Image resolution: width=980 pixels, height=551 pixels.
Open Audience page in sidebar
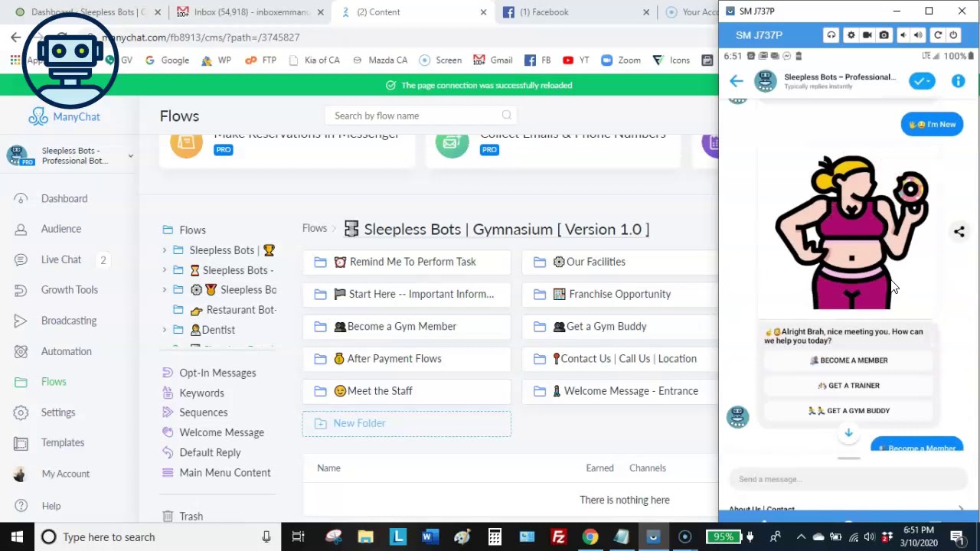tap(61, 229)
